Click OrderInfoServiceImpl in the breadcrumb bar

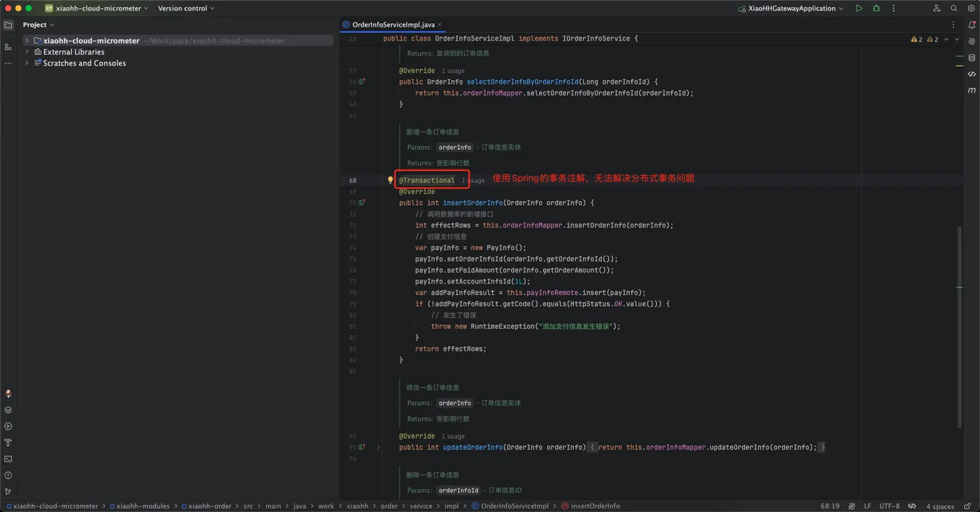point(510,506)
